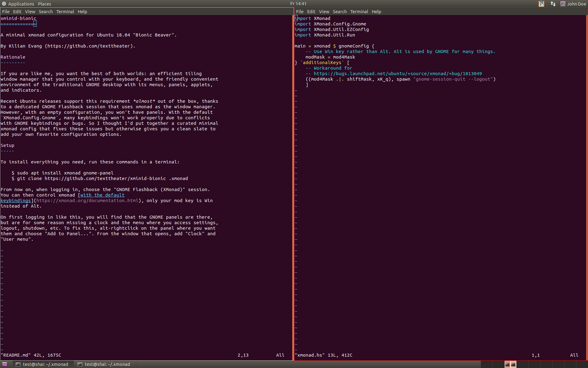
Task: Click the clipboard indicator icon in the tray
Action: (x=541, y=4)
